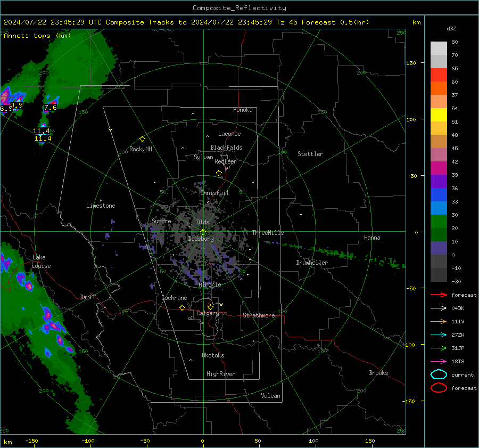Click the Vulcan city label

click(271, 396)
